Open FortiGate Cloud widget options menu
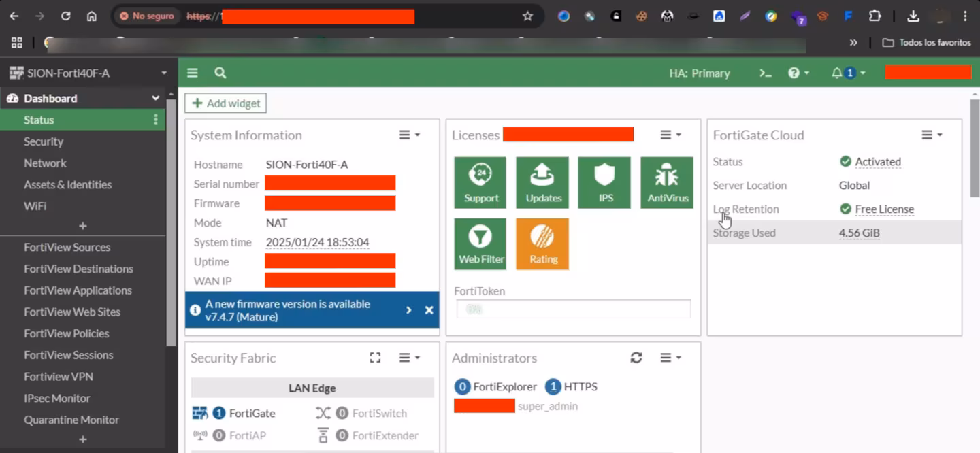The height and width of the screenshot is (453, 980). tap(932, 135)
